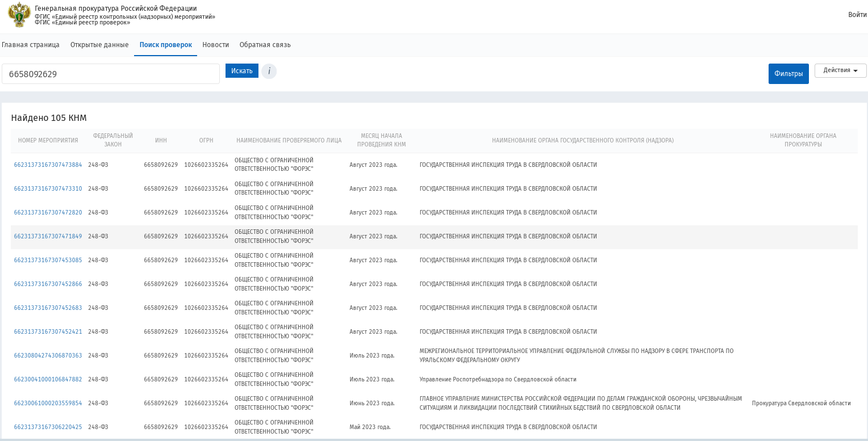
Task: Click the Prosecutor General emblem logo
Action: coord(19,15)
